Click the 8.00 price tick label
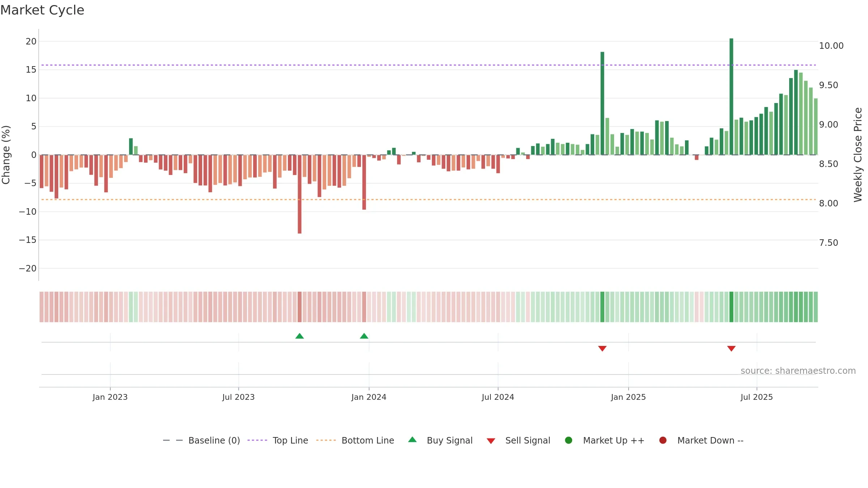868x488 pixels. tap(828, 204)
